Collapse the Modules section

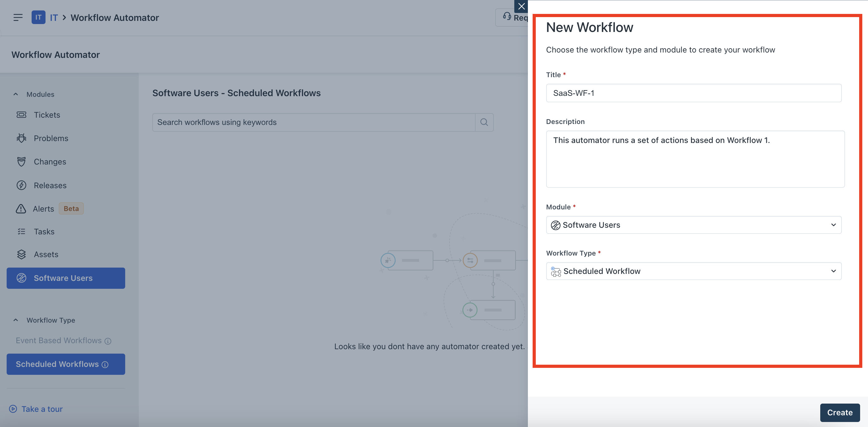click(15, 94)
